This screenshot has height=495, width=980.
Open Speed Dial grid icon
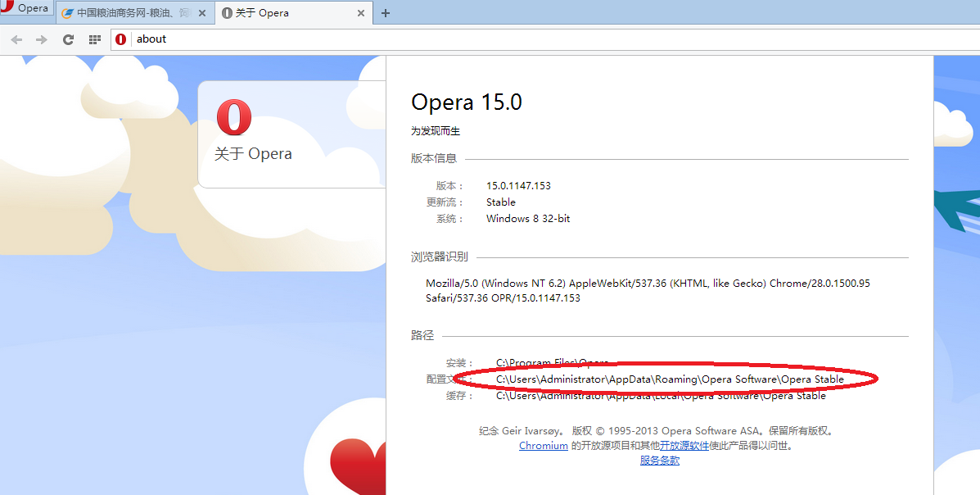(94, 39)
